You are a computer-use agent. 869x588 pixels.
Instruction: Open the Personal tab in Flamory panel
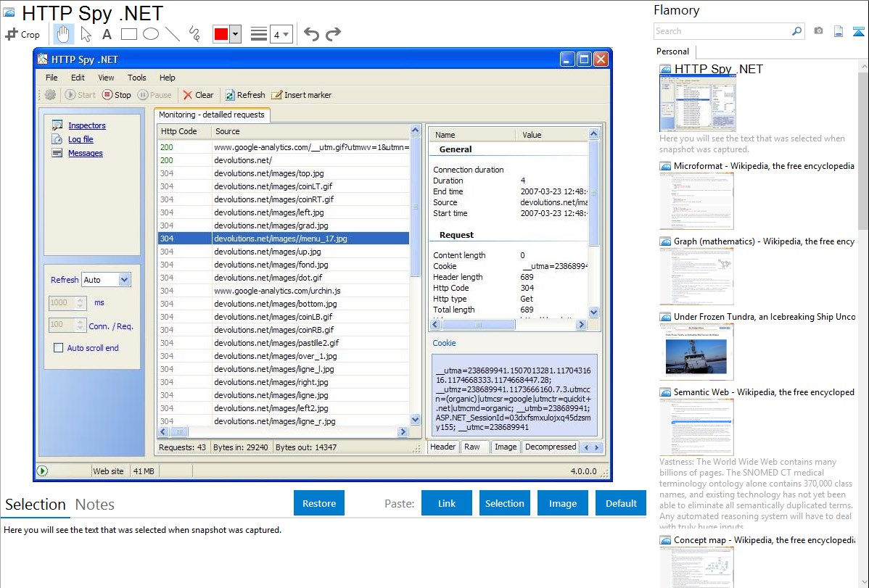(x=672, y=51)
